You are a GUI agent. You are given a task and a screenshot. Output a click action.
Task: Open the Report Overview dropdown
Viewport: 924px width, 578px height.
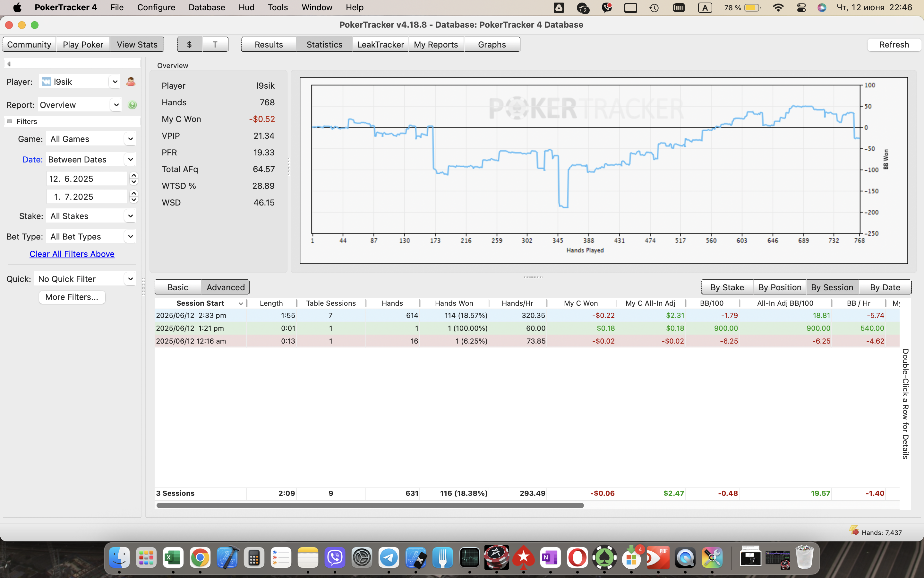(x=116, y=105)
